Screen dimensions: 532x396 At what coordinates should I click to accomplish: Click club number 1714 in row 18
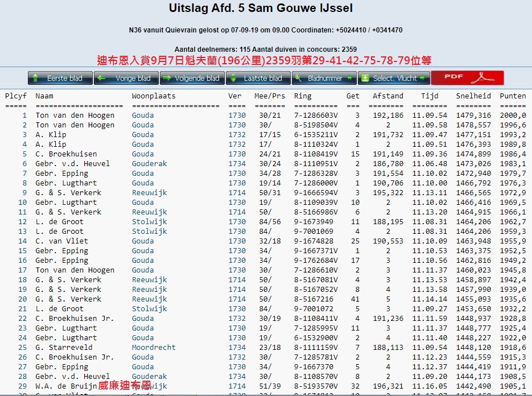click(237, 280)
